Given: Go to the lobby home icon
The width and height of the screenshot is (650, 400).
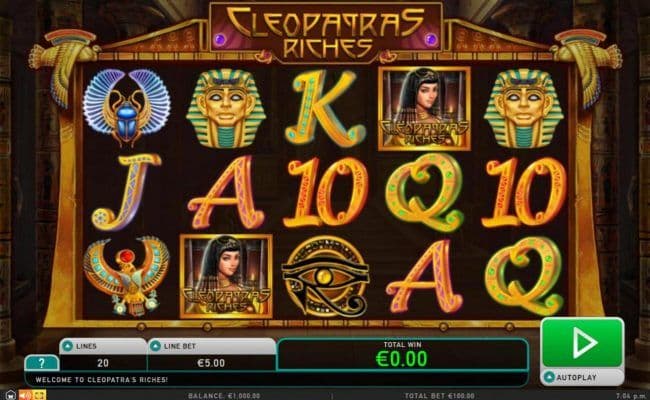Looking at the screenshot, I should [10, 395].
